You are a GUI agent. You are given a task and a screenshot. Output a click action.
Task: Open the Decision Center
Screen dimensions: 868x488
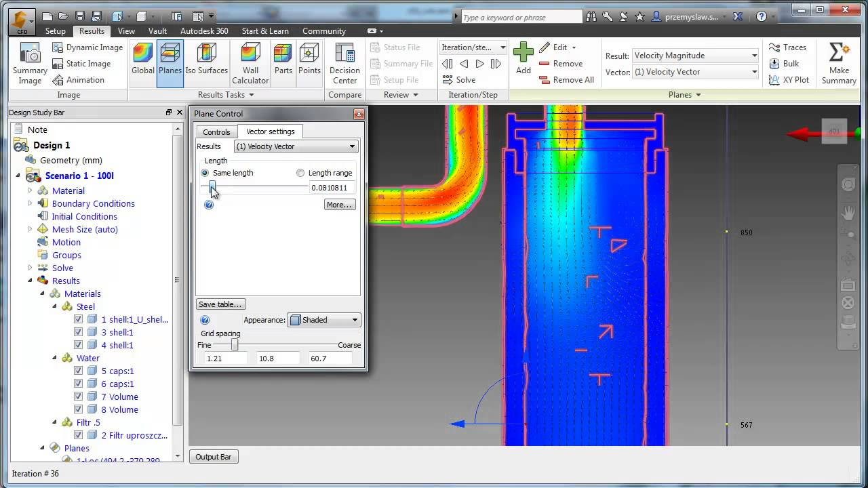(x=344, y=64)
